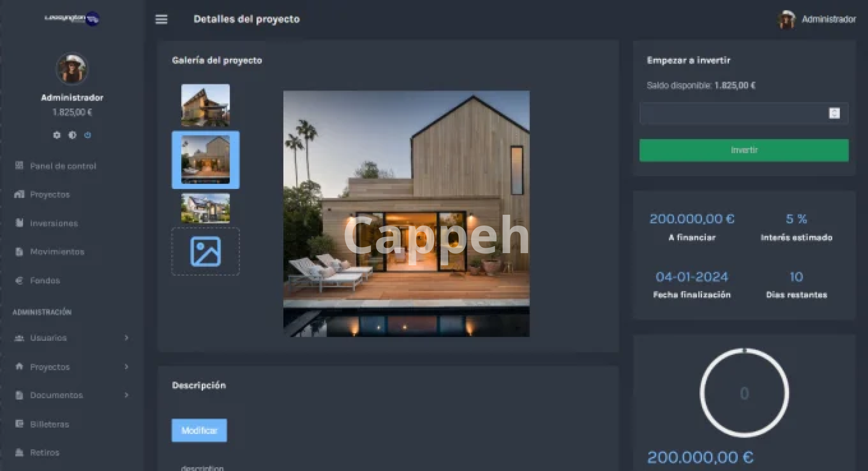868x471 pixels.
Task: Click the investment amount input field
Action: pos(732,113)
